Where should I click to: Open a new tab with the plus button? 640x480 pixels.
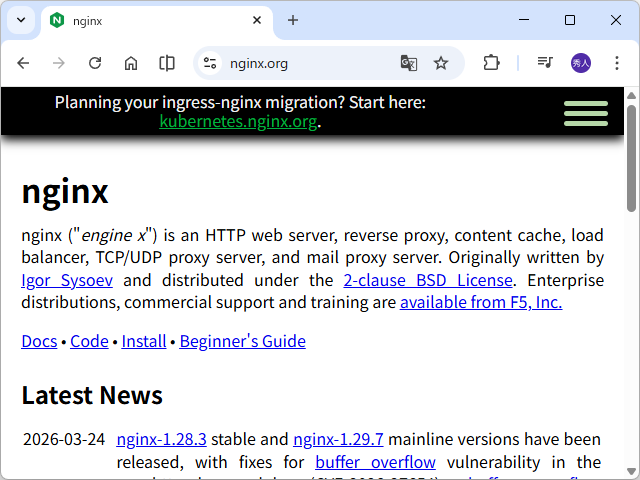point(293,20)
